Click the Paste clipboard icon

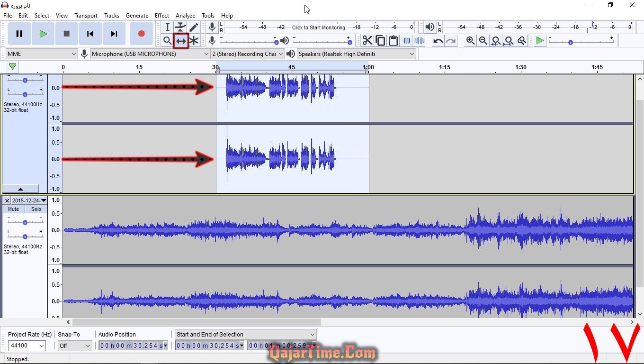[393, 41]
